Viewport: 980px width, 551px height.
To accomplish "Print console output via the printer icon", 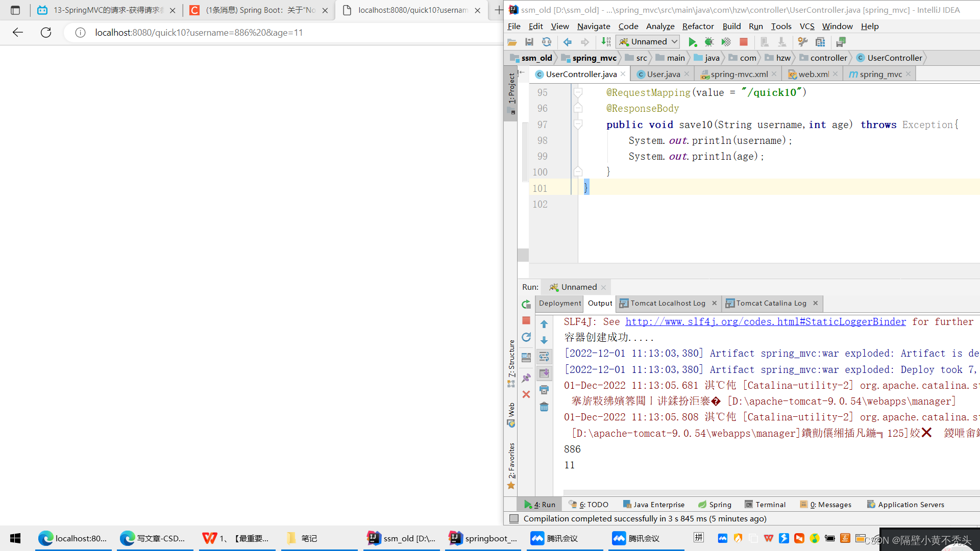I will click(x=544, y=389).
